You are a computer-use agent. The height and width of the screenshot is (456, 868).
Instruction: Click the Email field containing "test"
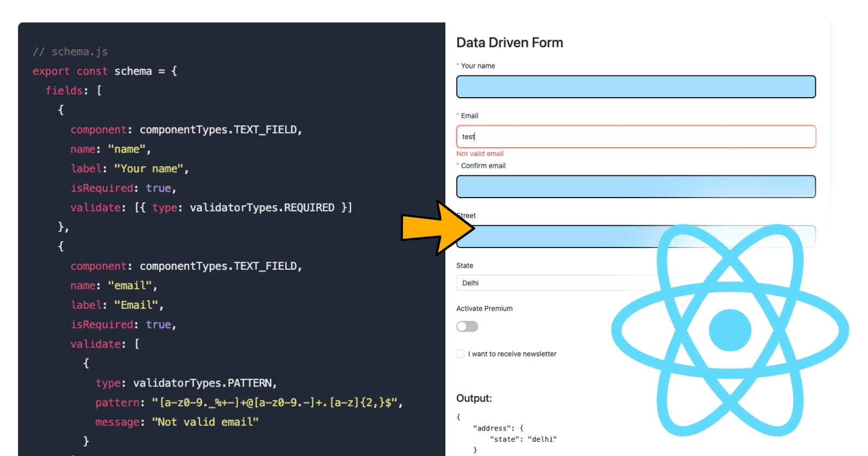(635, 137)
